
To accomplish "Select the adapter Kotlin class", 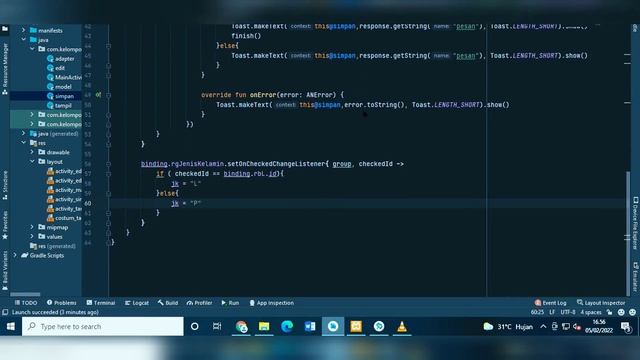I will coord(60,58).
